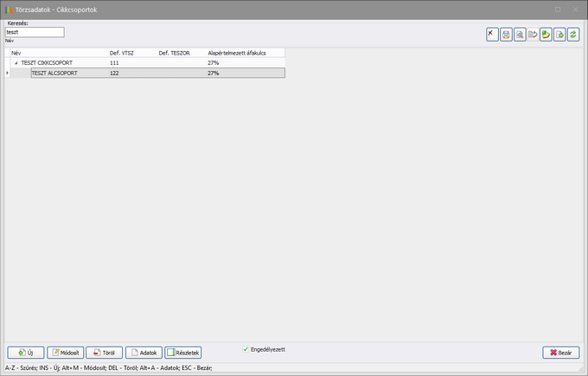Click the Részletek button
This screenshot has height=376, width=588.
183,353
